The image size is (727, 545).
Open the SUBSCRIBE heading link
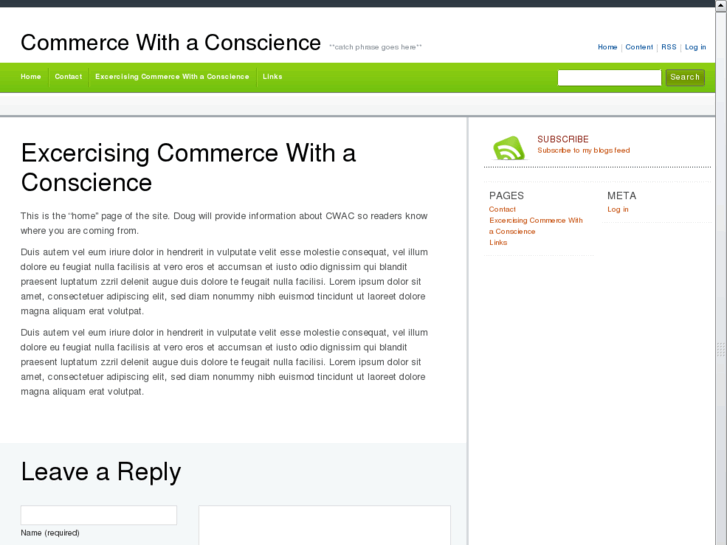(x=563, y=139)
